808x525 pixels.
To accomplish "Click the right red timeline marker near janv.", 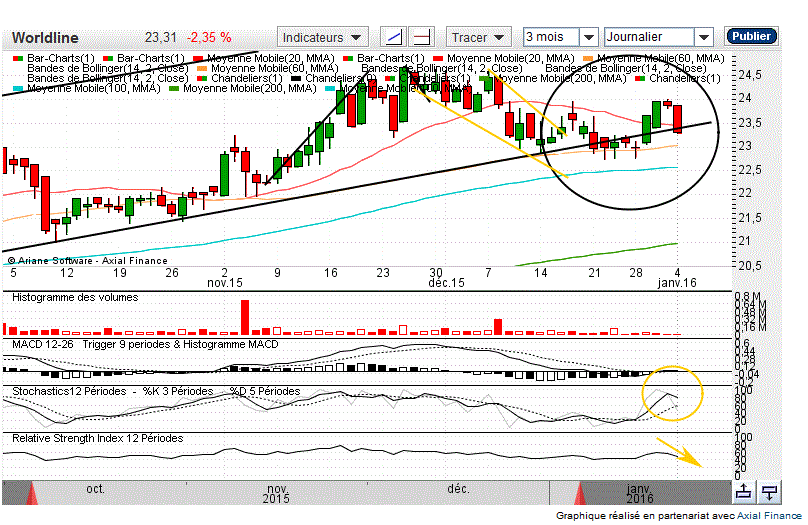I will tap(580, 494).
